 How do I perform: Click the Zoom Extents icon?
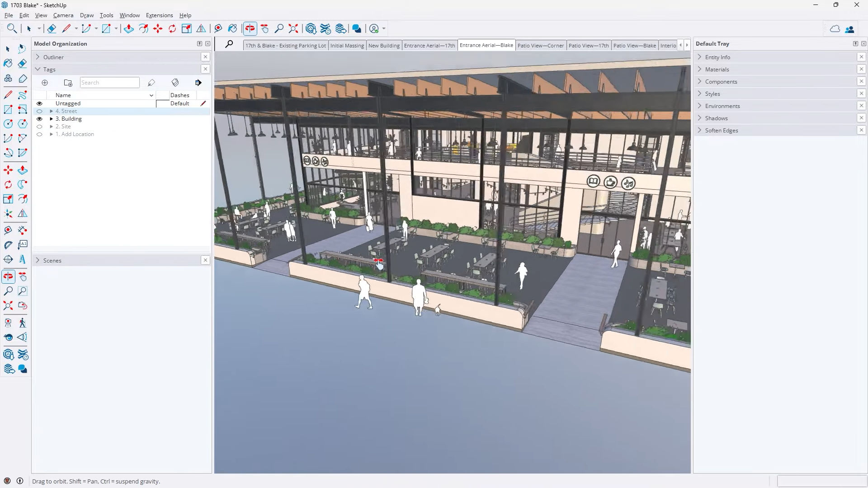(293, 28)
